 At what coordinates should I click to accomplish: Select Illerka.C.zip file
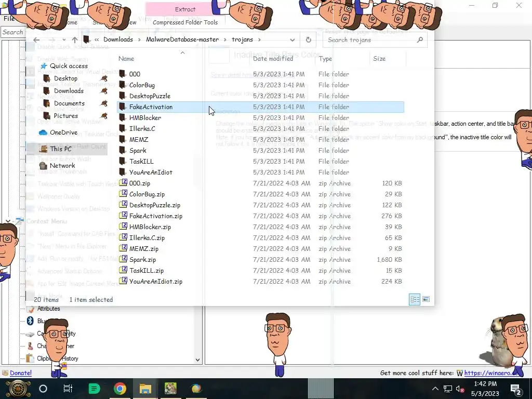(x=147, y=237)
